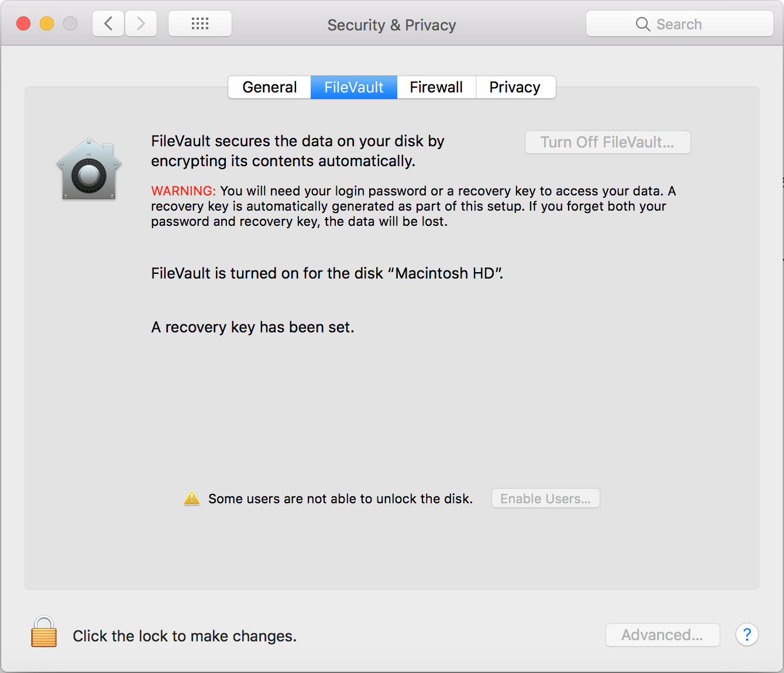
Task: Click the yellow warning triangle icon
Action: point(192,498)
